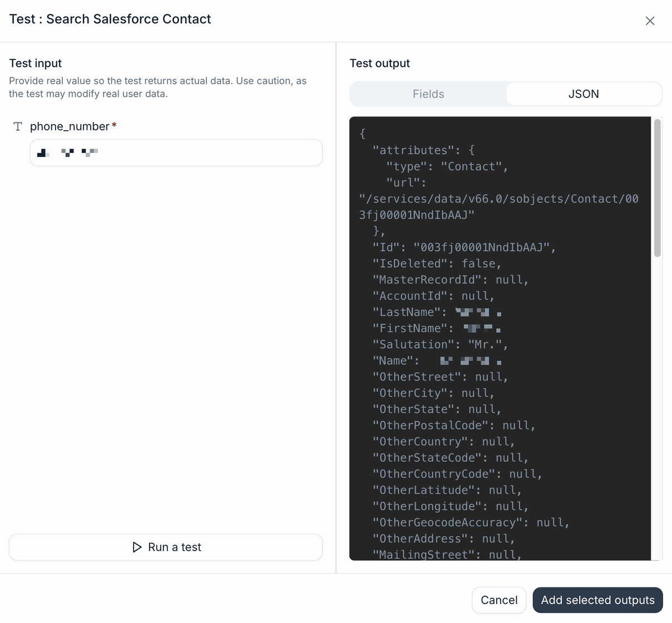Focus the phone_number input field
Viewport: 672px width, 623px height.
point(176,152)
